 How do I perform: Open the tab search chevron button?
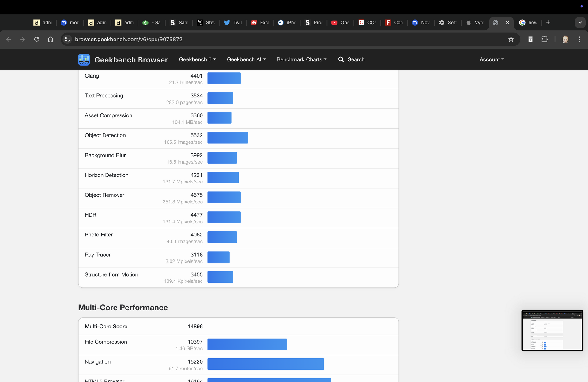pyautogui.click(x=580, y=22)
